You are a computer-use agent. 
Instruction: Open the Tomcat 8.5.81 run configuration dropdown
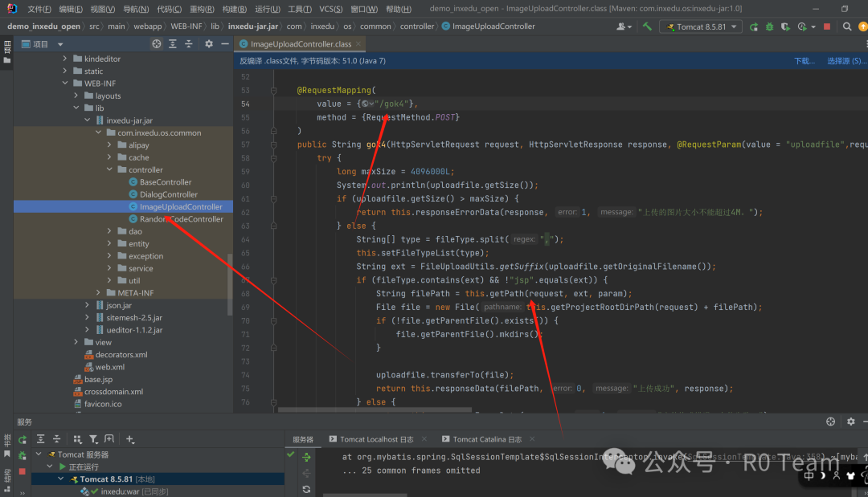click(701, 26)
